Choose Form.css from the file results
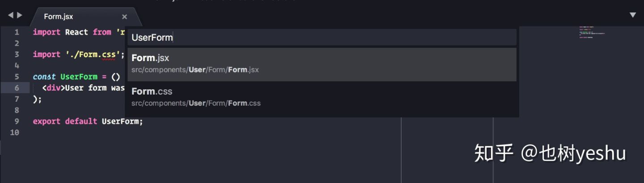This screenshot has height=183, width=644. (322, 97)
